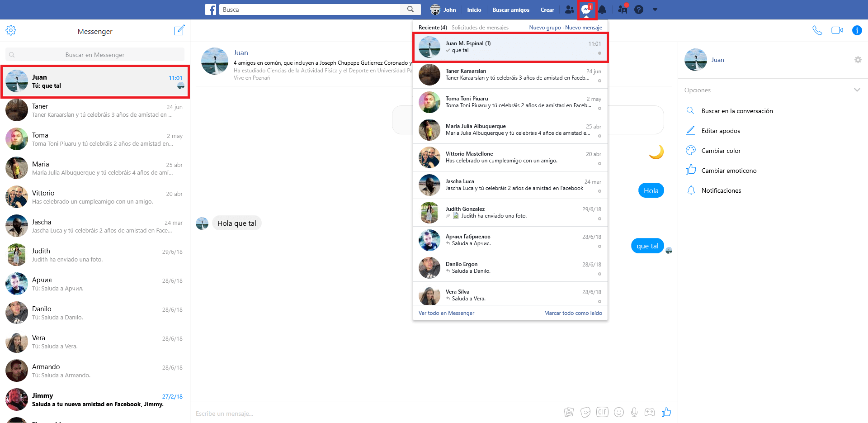This screenshot has width=868, height=423.
Task: Start a voice call with Juan
Action: [817, 30]
